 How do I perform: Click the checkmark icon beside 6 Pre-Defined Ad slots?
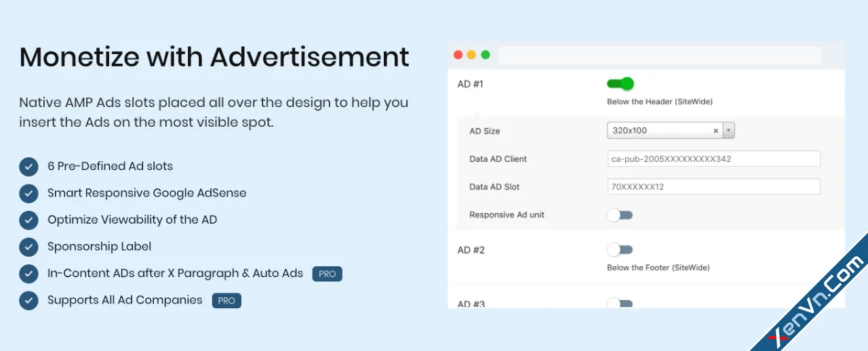pyautogui.click(x=28, y=167)
